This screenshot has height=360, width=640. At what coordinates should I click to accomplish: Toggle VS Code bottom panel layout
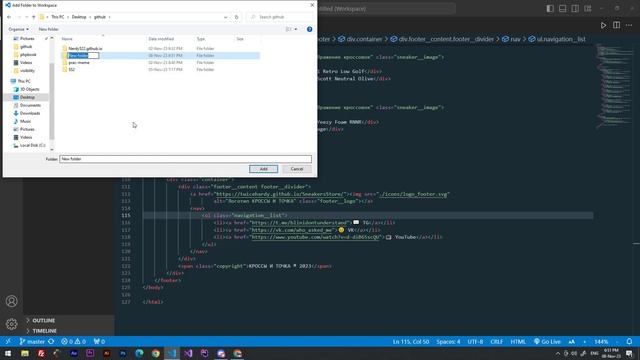tap(562, 9)
